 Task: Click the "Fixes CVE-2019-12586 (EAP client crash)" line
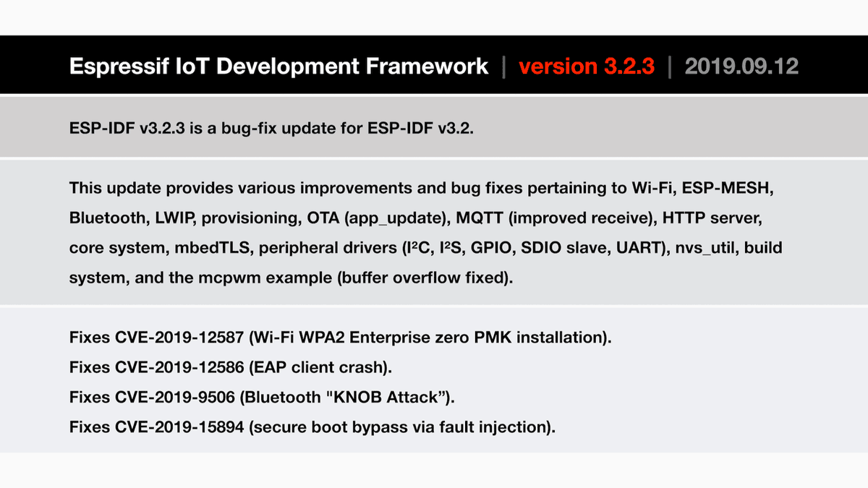click(231, 367)
